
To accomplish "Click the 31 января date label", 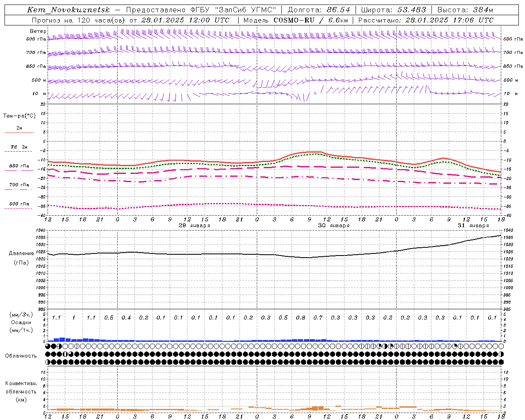I will click(473, 226).
